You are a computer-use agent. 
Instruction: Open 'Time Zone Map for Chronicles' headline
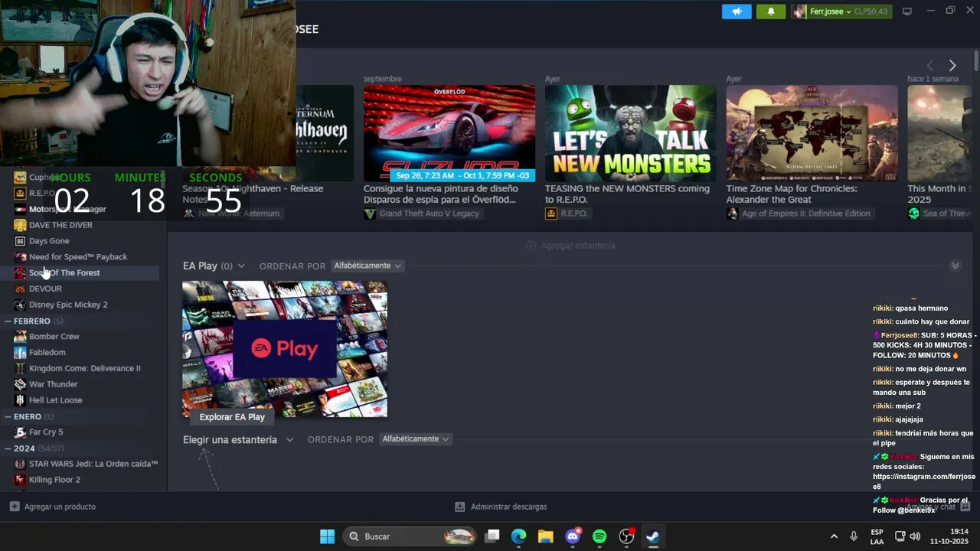[x=792, y=194]
